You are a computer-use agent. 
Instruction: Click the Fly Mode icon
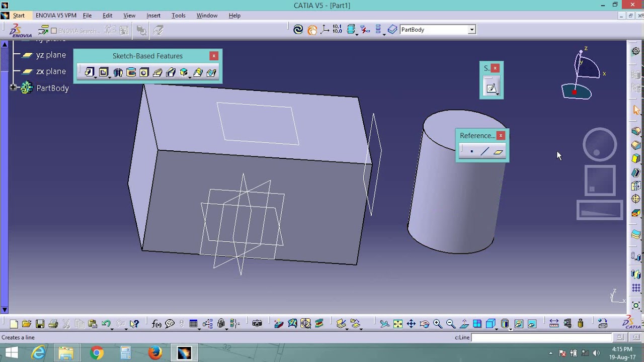click(x=384, y=324)
